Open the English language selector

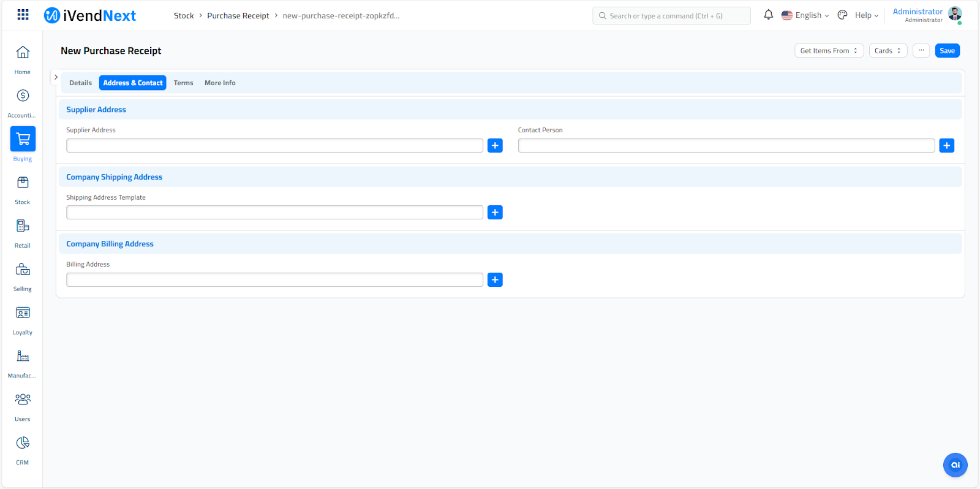(805, 15)
